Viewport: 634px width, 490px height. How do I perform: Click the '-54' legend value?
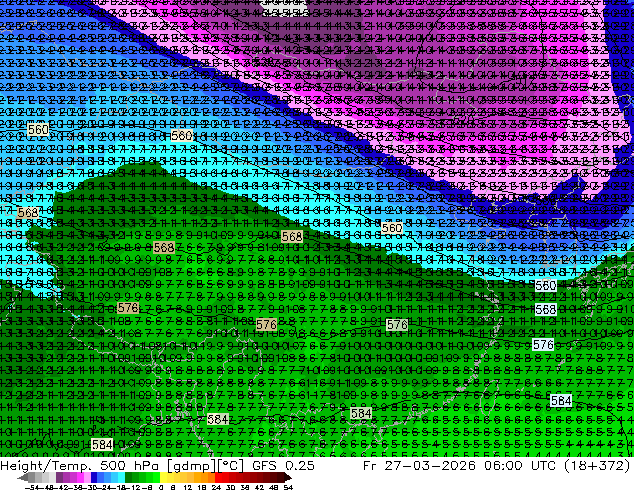coord(32,487)
